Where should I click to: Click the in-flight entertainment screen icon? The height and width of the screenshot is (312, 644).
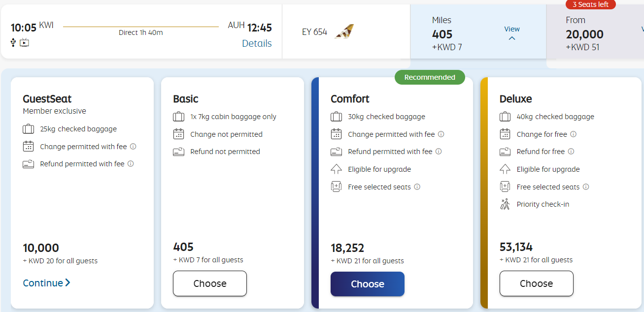pyautogui.click(x=25, y=43)
